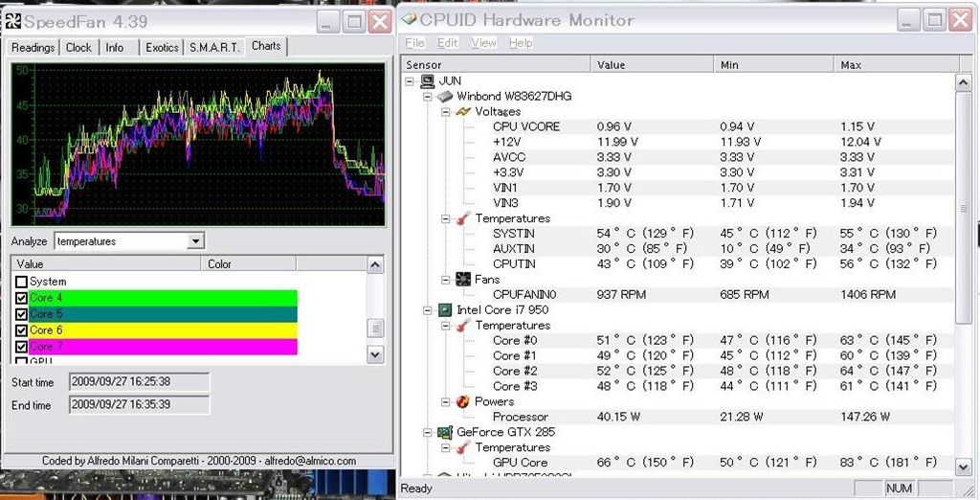Collapse the Intel Core i7 950 node

pyautogui.click(x=427, y=310)
